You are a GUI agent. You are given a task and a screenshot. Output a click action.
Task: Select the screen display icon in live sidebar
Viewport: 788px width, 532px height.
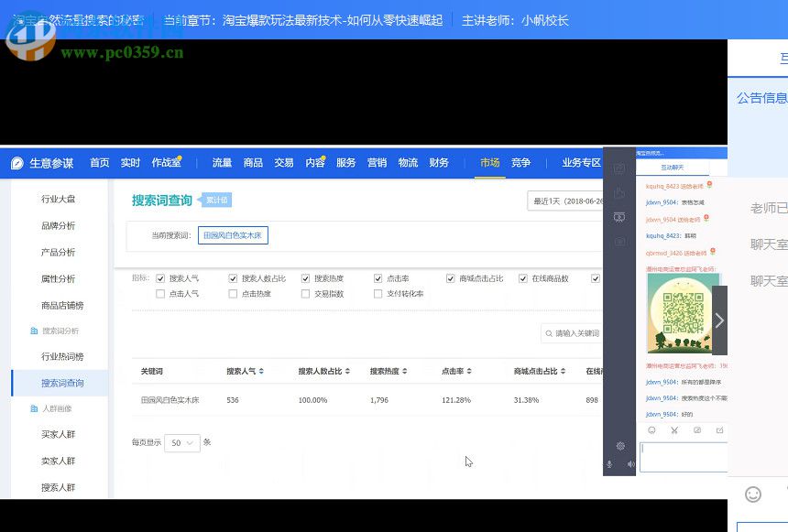[618, 217]
